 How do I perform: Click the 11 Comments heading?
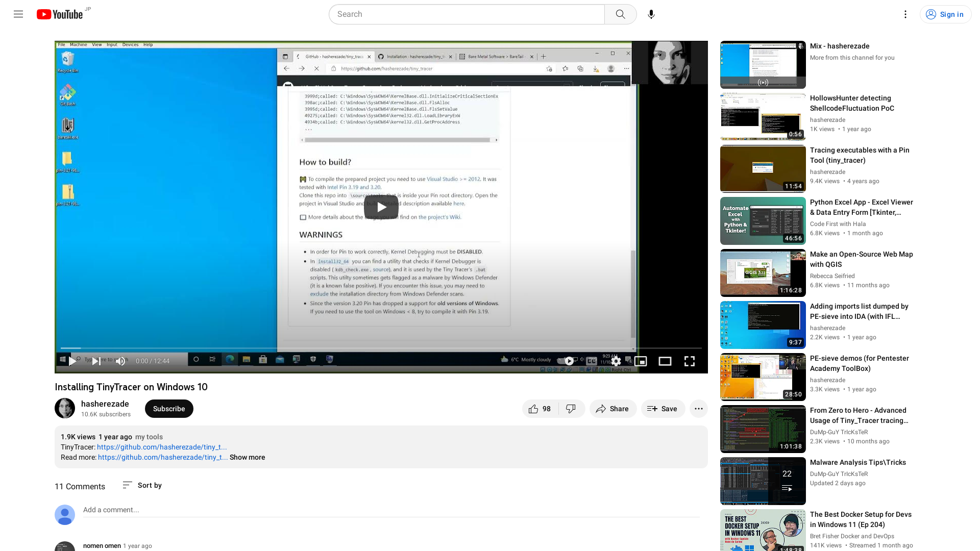click(x=80, y=486)
